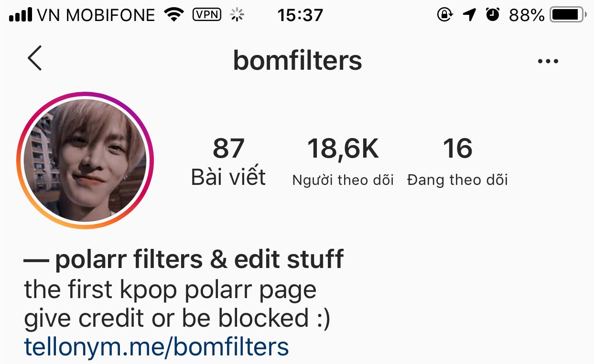Screen dimensions: 594x364
Task: Tap the loading spinner in status bar
Action: 237,15
